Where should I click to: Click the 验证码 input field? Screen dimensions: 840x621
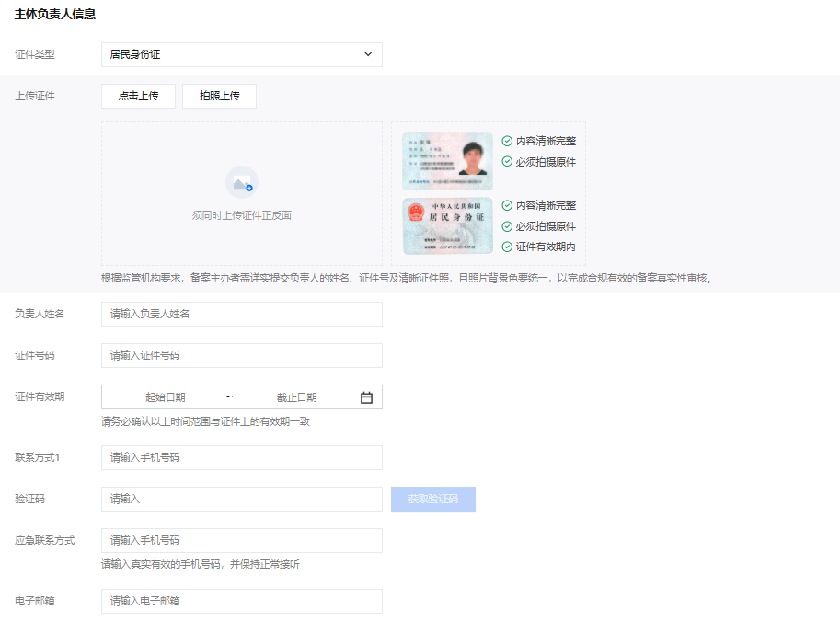241,499
